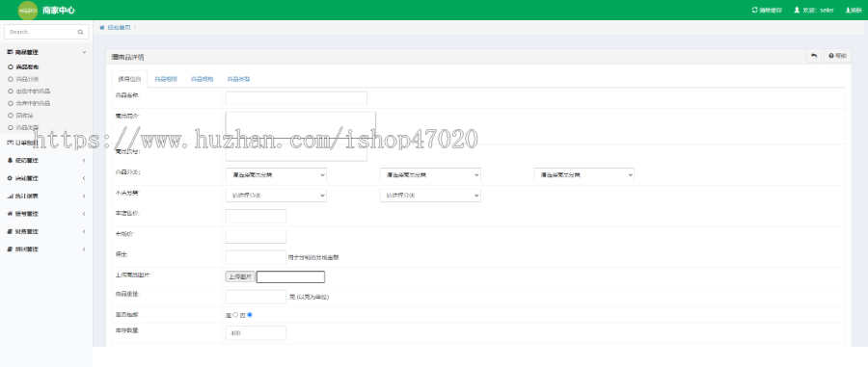Open 回收站 in the sidebar

tap(24, 116)
